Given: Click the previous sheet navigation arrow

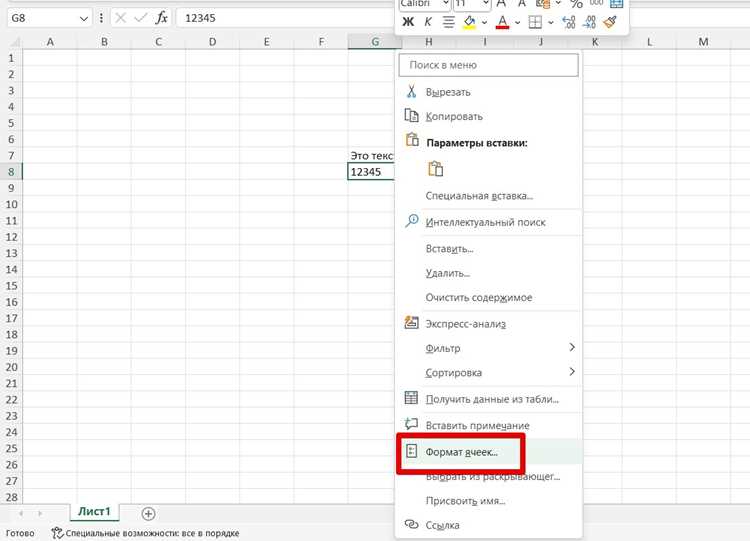Looking at the screenshot, I should click(22, 513).
